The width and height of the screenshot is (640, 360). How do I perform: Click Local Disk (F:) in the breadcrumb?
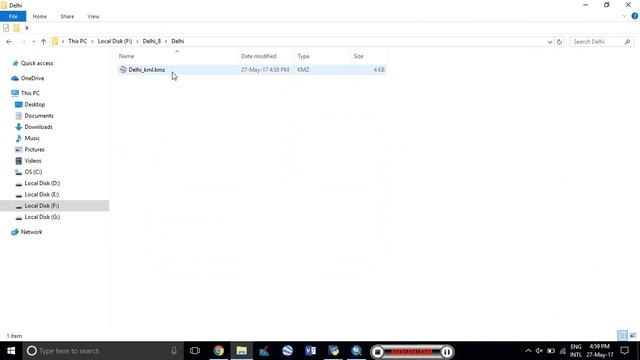tap(115, 41)
